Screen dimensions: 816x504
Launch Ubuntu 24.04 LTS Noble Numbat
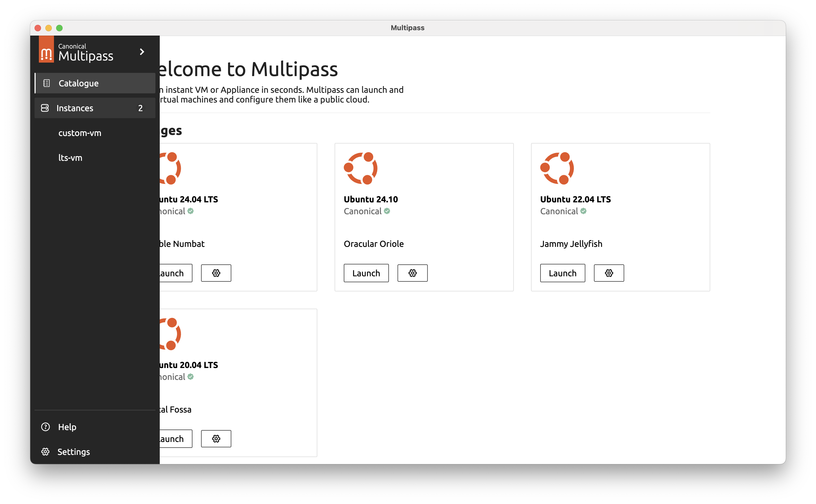click(x=176, y=273)
